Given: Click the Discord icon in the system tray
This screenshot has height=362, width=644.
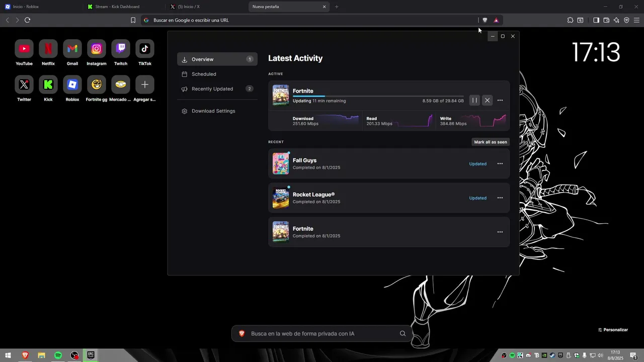Looking at the screenshot, I should click(x=528, y=355).
